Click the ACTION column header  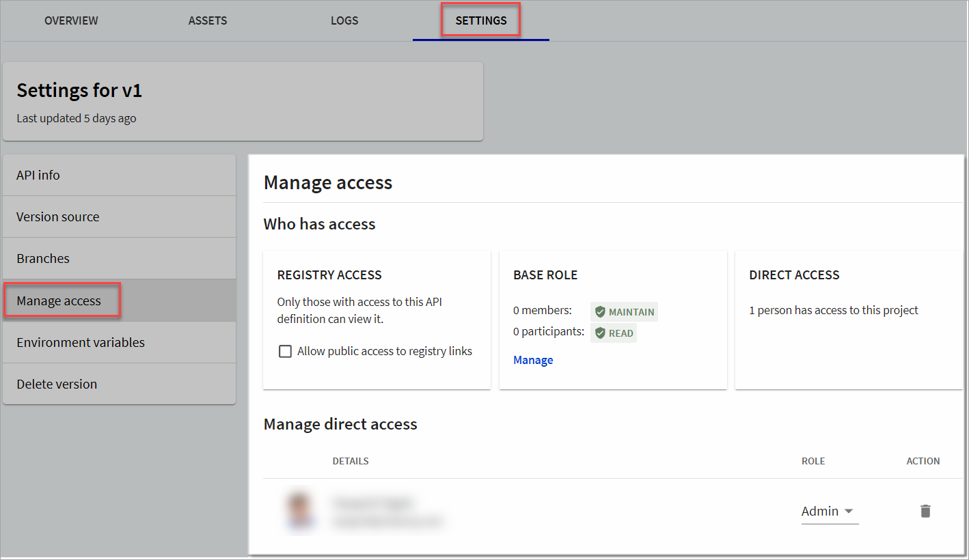923,461
